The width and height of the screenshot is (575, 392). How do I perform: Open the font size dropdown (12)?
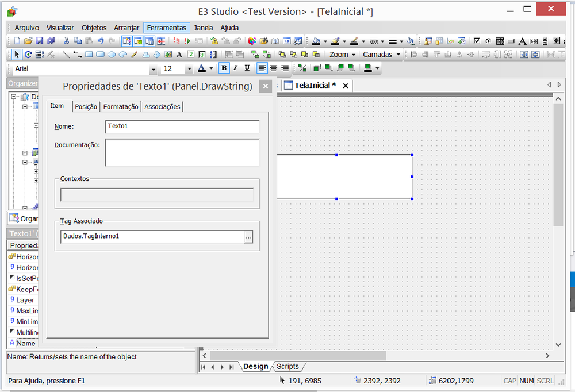point(189,68)
